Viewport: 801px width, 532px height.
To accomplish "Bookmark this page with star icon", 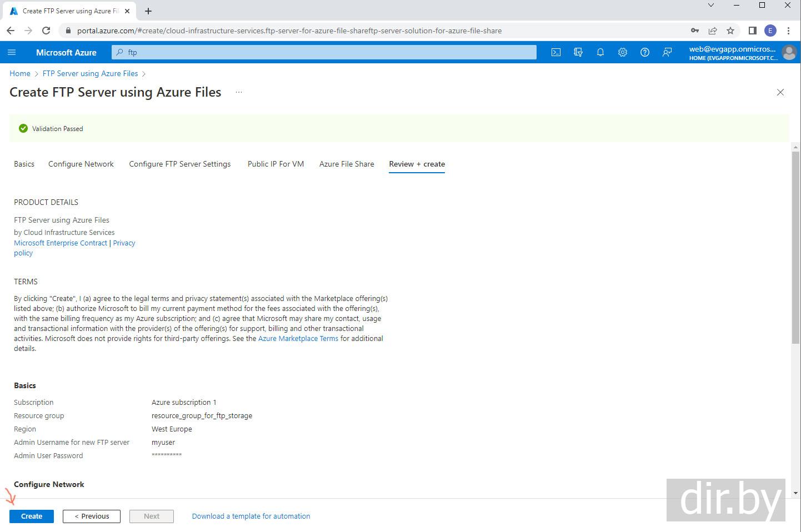I will (730, 31).
